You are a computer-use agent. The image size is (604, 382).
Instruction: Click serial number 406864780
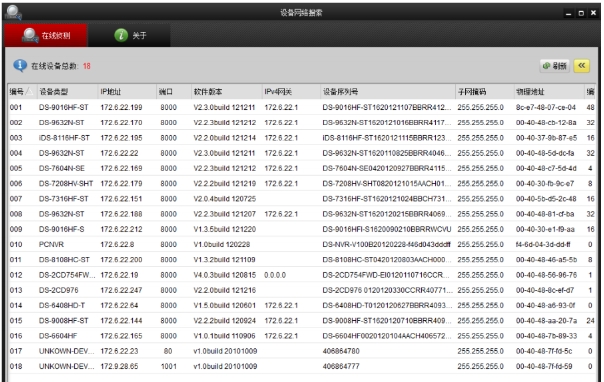tap(341, 351)
